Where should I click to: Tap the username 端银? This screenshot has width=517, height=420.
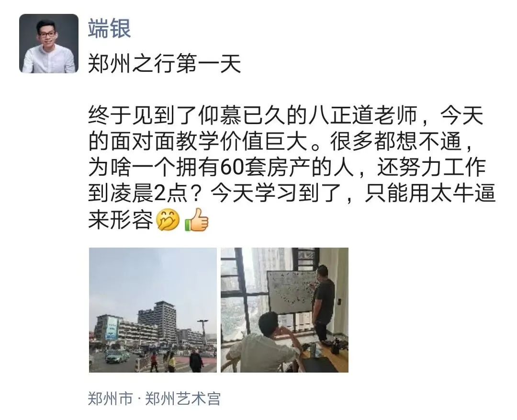[x=110, y=28]
